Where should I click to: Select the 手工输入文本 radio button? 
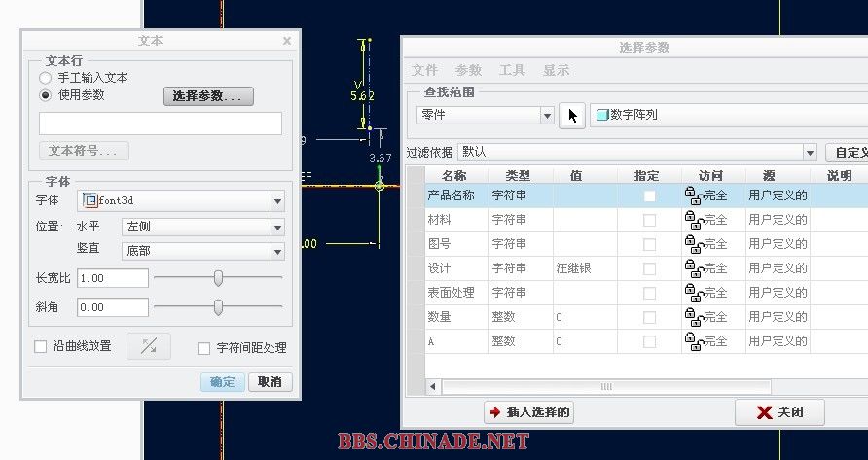tap(46, 78)
